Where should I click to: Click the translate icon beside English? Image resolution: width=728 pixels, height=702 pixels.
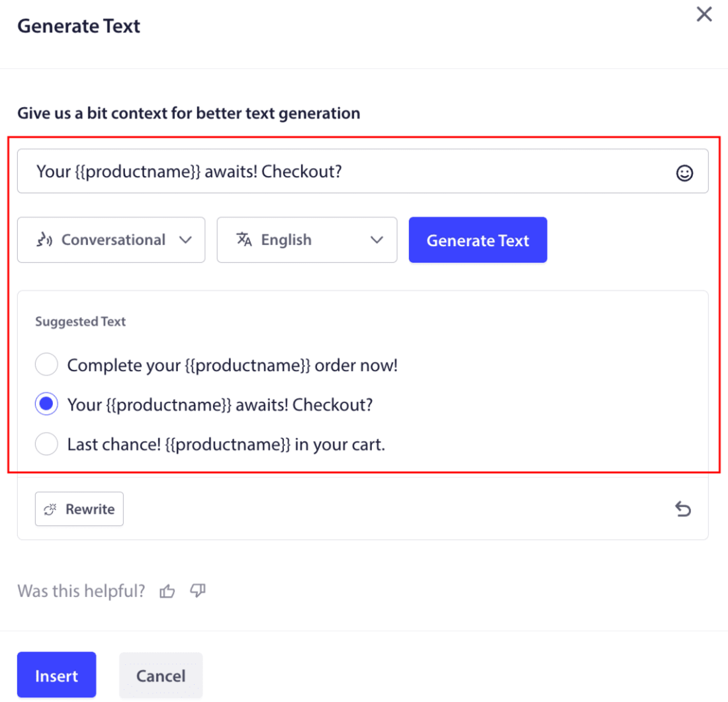[245, 240]
